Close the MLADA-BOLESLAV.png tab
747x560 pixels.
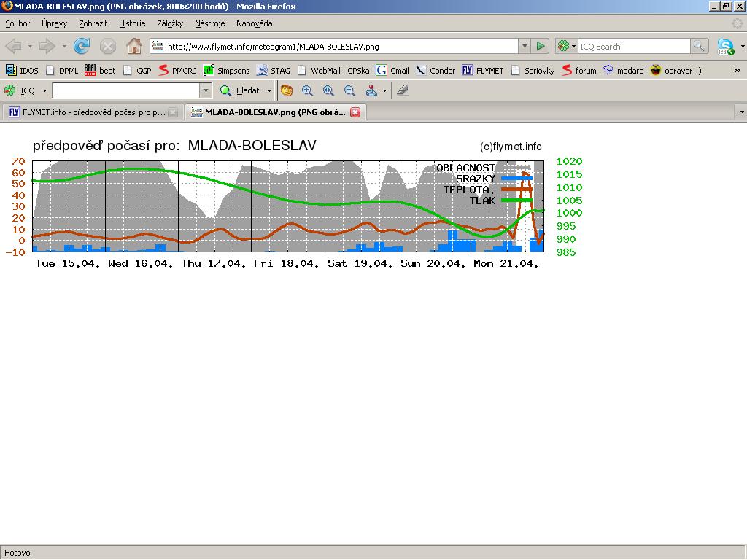(x=355, y=112)
